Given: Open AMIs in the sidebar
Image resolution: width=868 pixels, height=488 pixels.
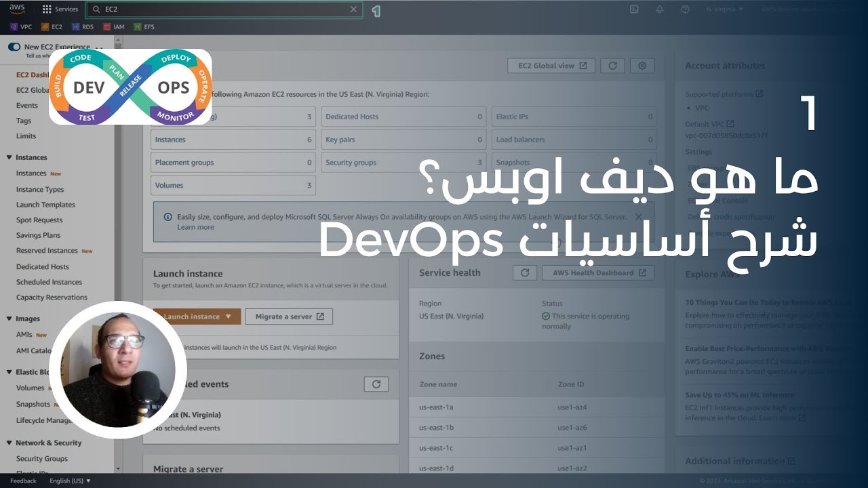Looking at the screenshot, I should coord(24,335).
